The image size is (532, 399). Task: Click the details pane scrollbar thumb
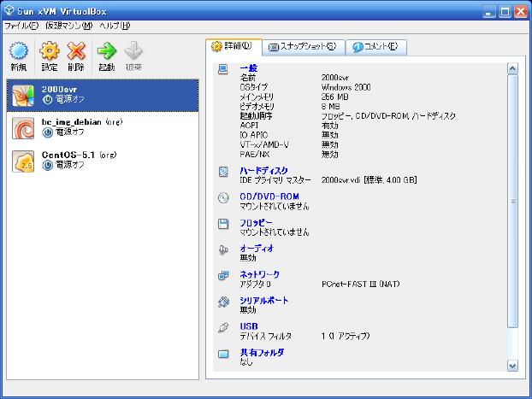tap(512, 201)
